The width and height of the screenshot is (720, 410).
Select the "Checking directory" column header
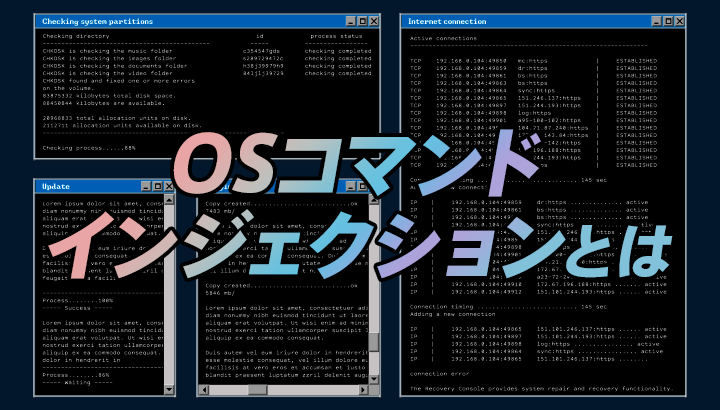(76, 36)
